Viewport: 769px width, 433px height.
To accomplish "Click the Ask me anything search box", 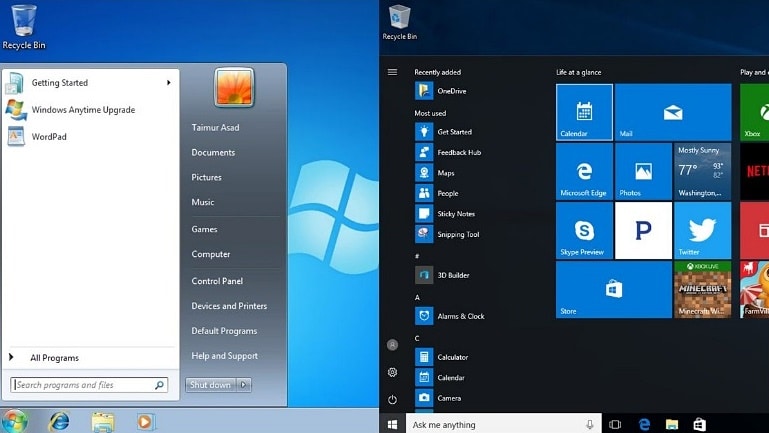I will [x=503, y=425].
